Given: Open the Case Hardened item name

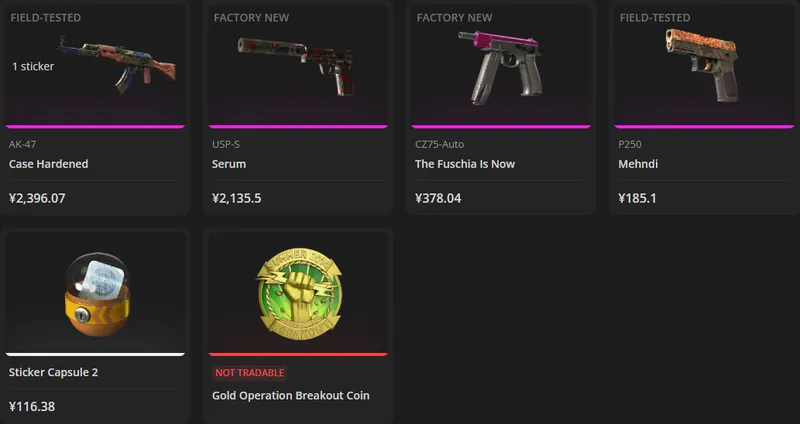Looking at the screenshot, I should [x=48, y=164].
